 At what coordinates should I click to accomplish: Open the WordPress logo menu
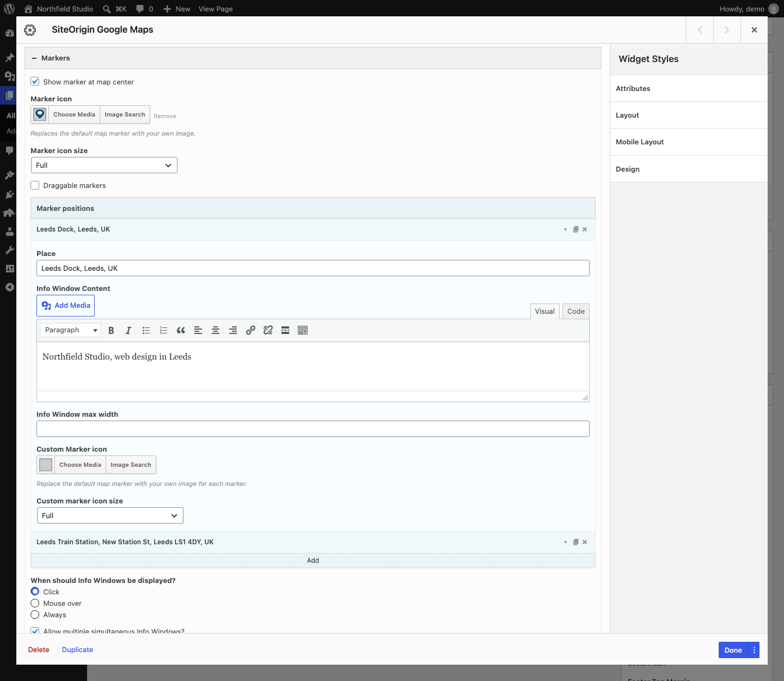pos(9,9)
